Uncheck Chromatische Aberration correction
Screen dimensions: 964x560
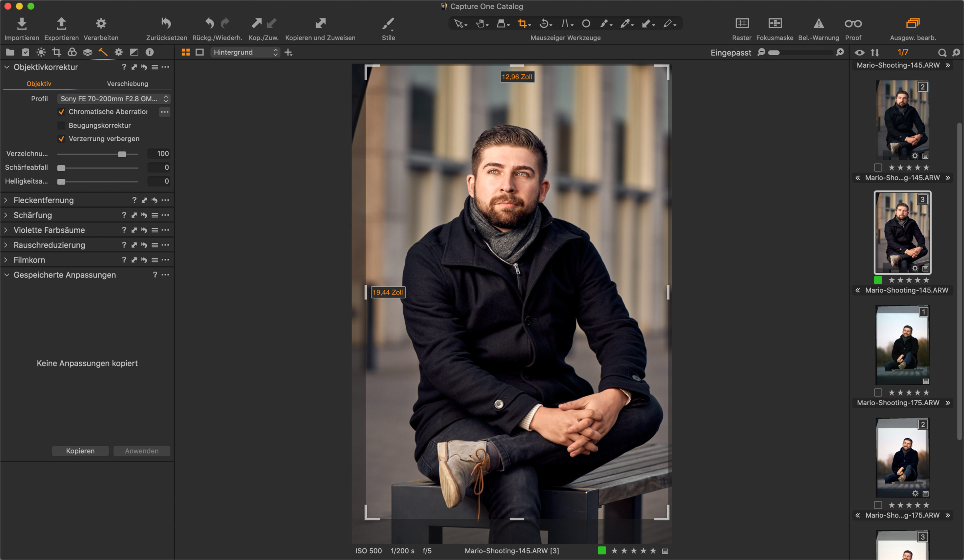coord(61,112)
